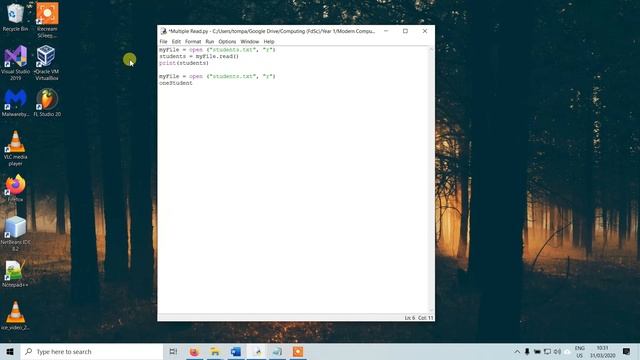Open the taskbar clock and date
Image resolution: width=640 pixels, height=360 pixels.
point(602,351)
